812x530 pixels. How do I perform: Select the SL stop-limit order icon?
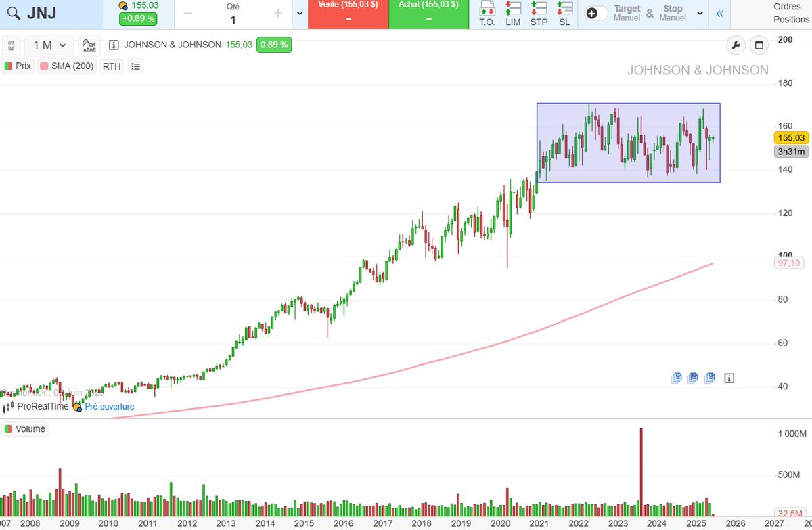[564, 14]
